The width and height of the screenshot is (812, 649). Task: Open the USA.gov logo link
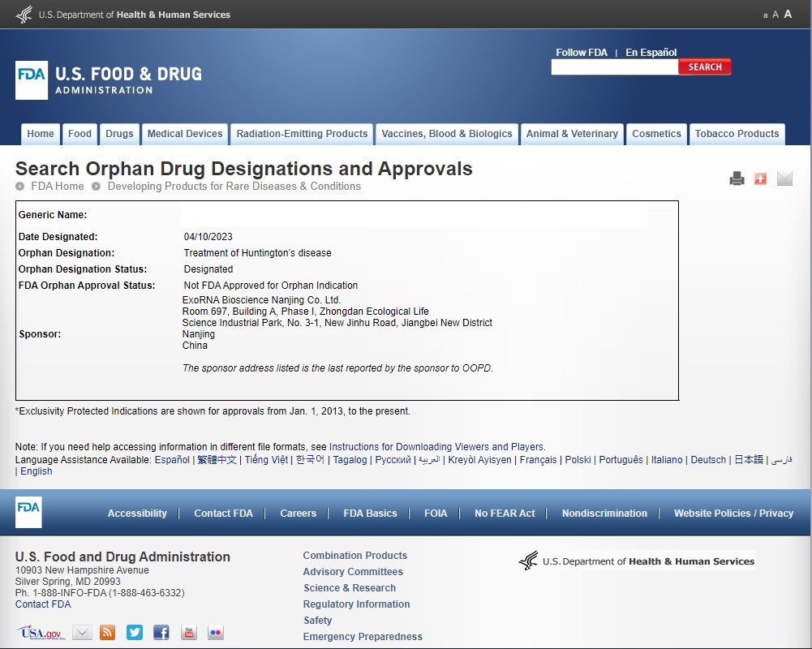(x=41, y=633)
